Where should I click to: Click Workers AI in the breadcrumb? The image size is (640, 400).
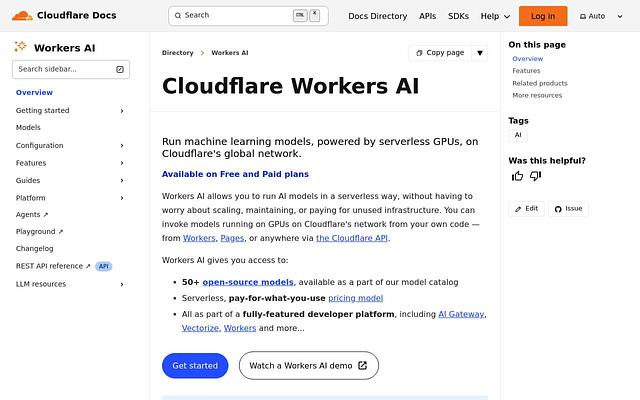tap(229, 53)
